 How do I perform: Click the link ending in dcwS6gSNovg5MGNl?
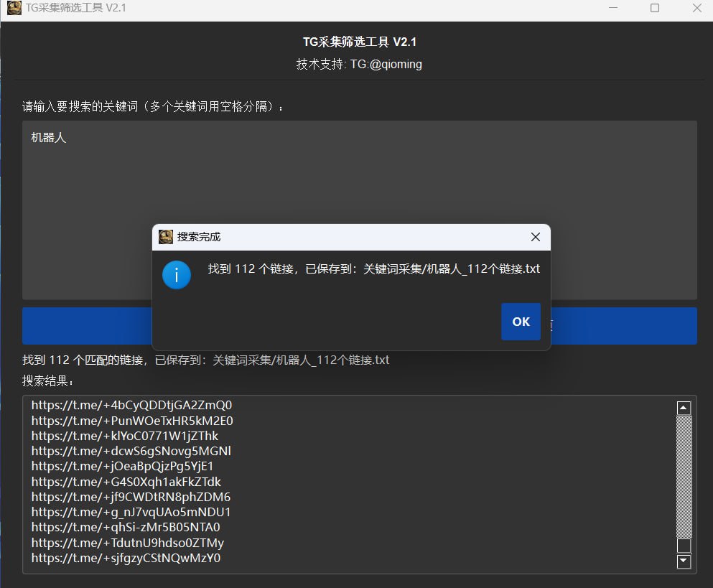(x=131, y=451)
